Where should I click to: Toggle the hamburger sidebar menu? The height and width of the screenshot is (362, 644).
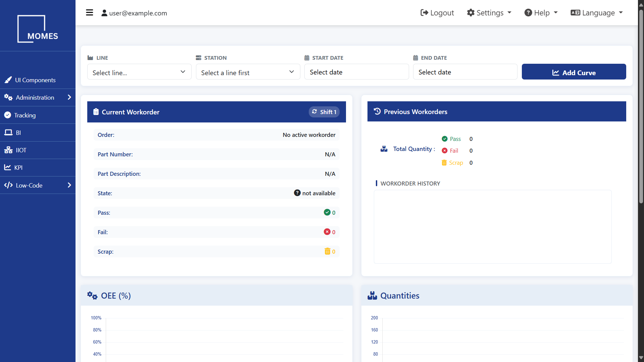89,13
